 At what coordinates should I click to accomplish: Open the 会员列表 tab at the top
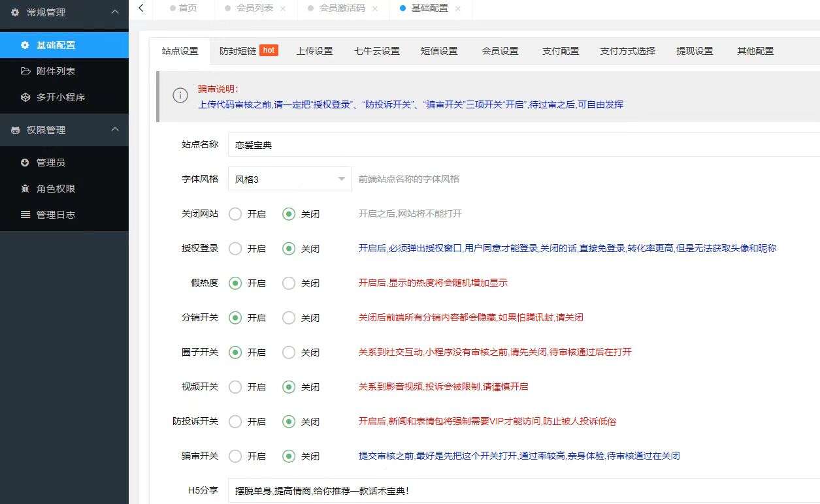click(254, 8)
